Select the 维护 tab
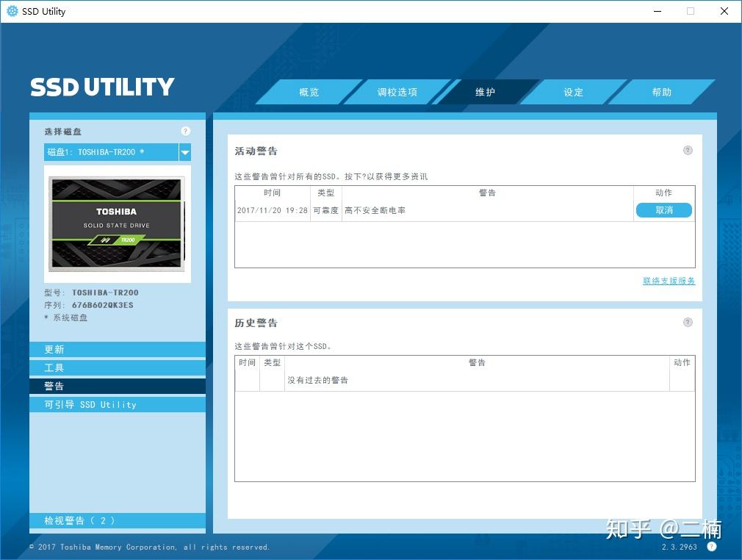742x560 pixels. [486, 92]
